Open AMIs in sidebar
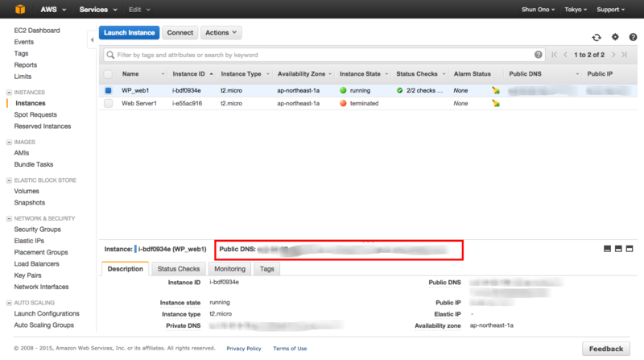The height and width of the screenshot is (360, 644). (x=22, y=153)
